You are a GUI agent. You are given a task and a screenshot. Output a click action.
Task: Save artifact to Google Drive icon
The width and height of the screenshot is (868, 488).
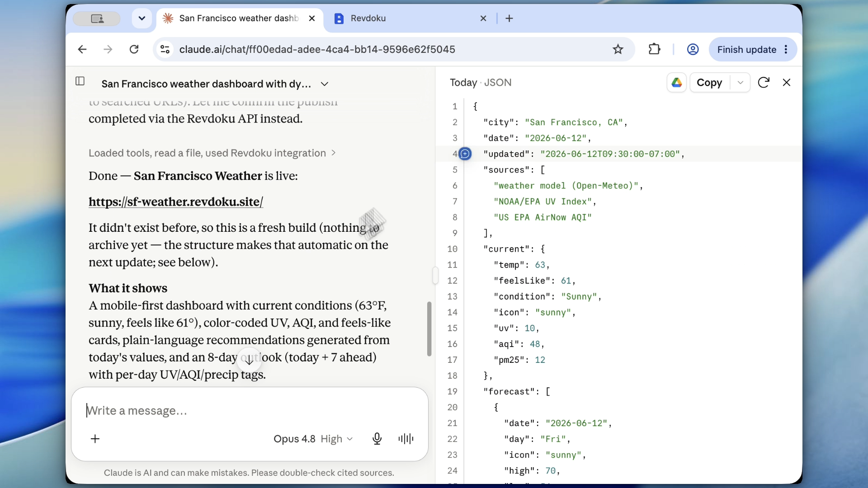pos(677,83)
